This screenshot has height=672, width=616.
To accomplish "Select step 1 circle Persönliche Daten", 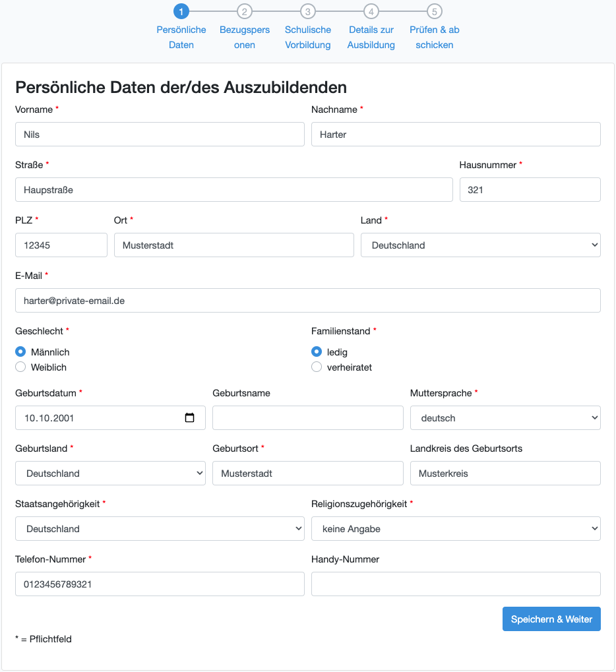I will point(181,11).
